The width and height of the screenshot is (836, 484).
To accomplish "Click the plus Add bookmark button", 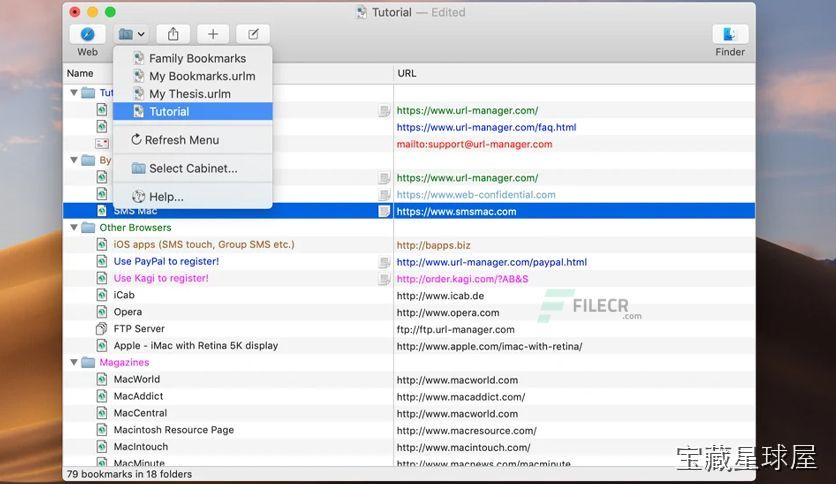I will [x=213, y=35].
